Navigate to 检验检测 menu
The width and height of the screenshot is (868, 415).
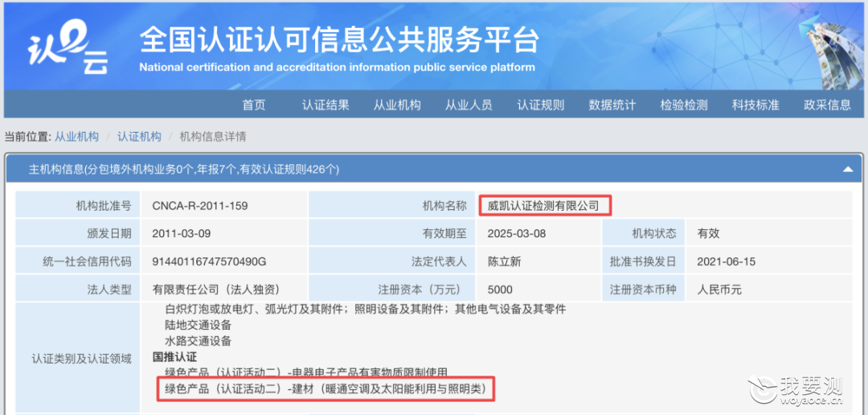pyautogui.click(x=684, y=105)
